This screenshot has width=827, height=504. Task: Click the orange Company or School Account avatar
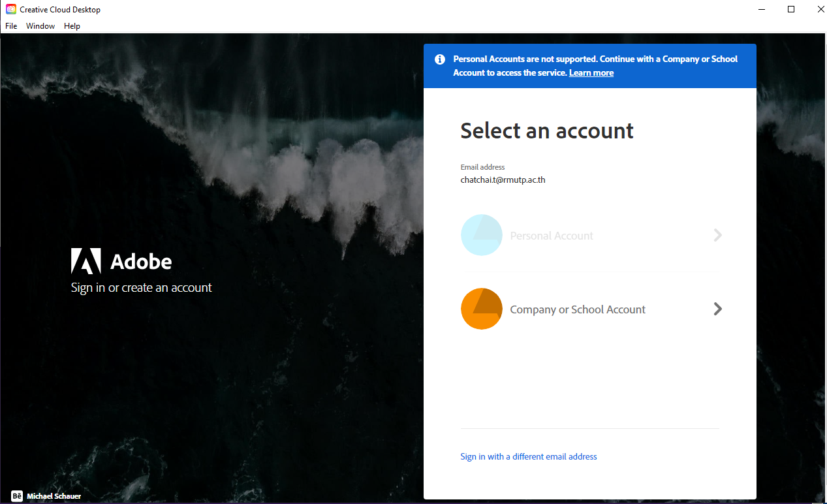(482, 309)
